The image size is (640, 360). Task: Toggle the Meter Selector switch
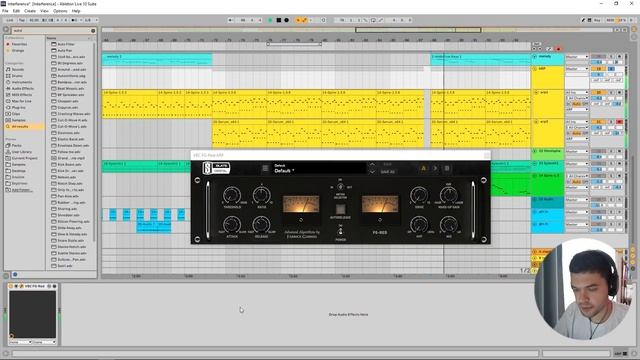point(340,187)
